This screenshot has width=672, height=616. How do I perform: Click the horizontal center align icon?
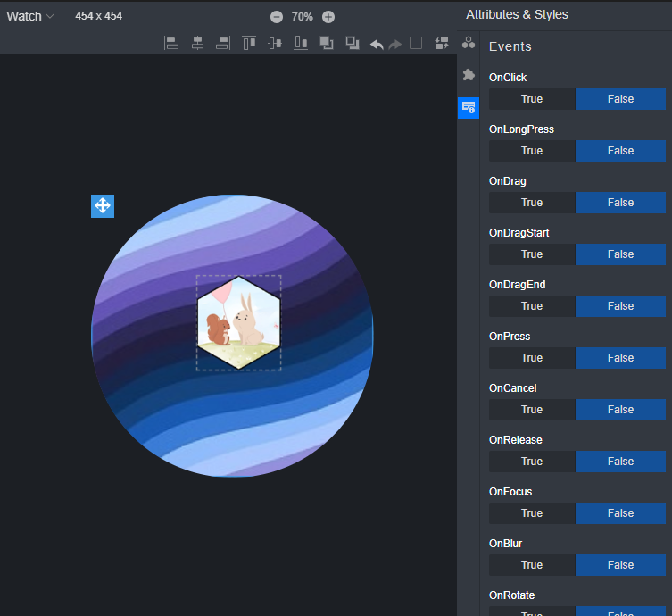[x=198, y=43]
